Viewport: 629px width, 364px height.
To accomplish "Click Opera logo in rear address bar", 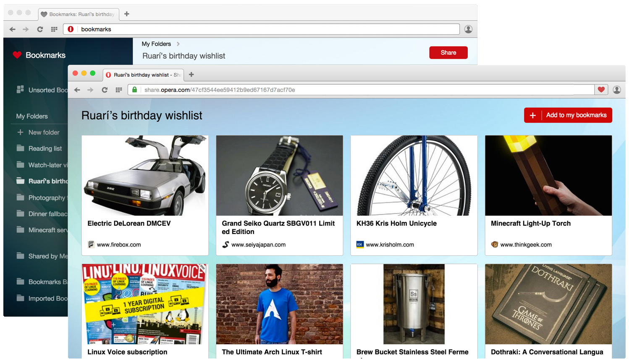I will click(x=71, y=29).
